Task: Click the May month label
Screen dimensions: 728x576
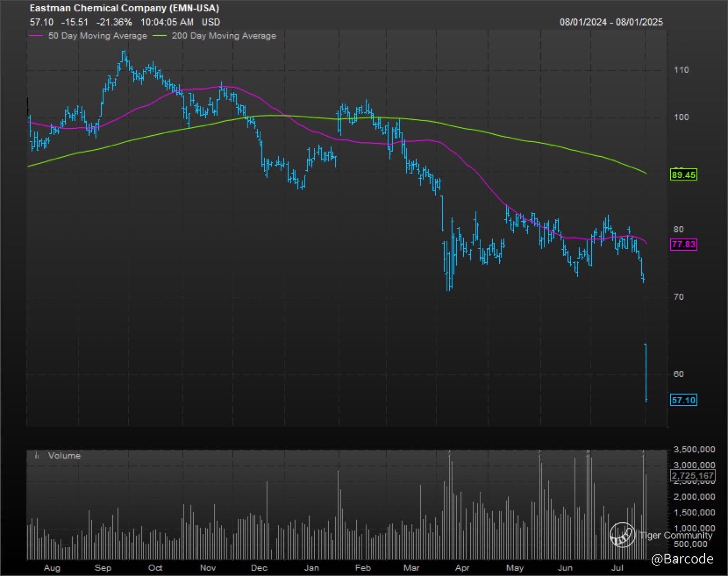Action: 515,568
